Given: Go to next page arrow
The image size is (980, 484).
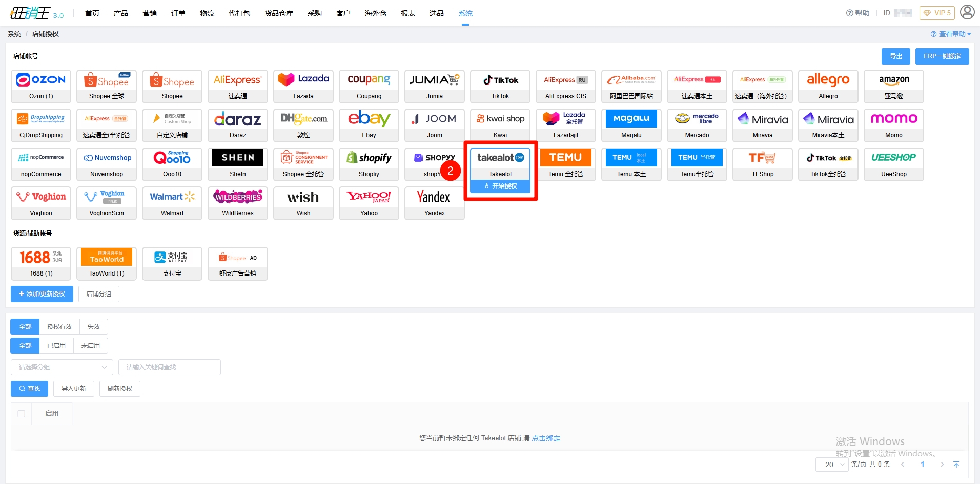Looking at the screenshot, I should (x=942, y=465).
